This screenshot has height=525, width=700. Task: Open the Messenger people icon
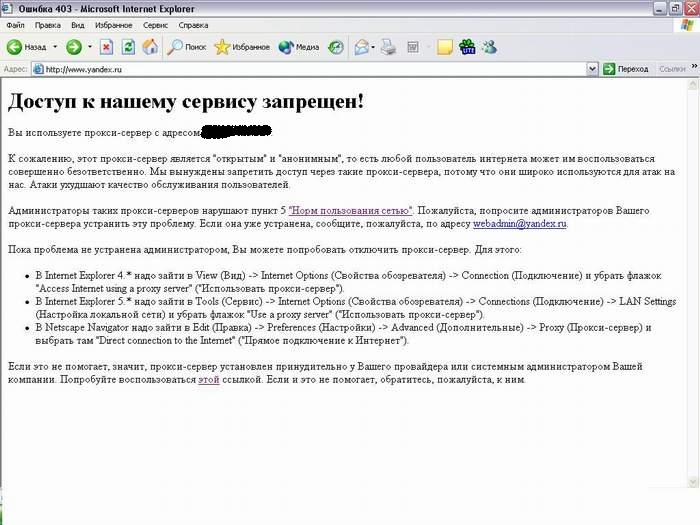[489, 47]
